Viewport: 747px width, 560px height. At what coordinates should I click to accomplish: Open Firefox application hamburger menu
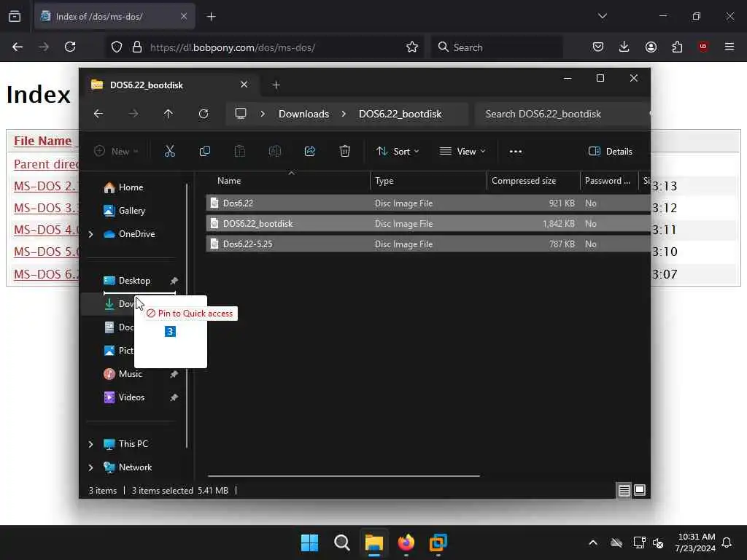[x=729, y=47]
